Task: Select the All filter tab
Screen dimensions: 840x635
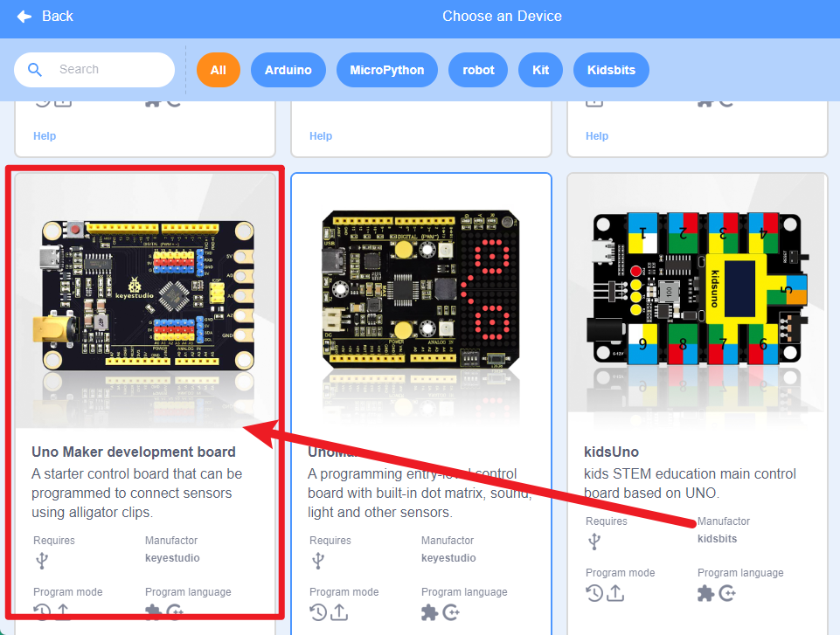Action: pos(218,70)
